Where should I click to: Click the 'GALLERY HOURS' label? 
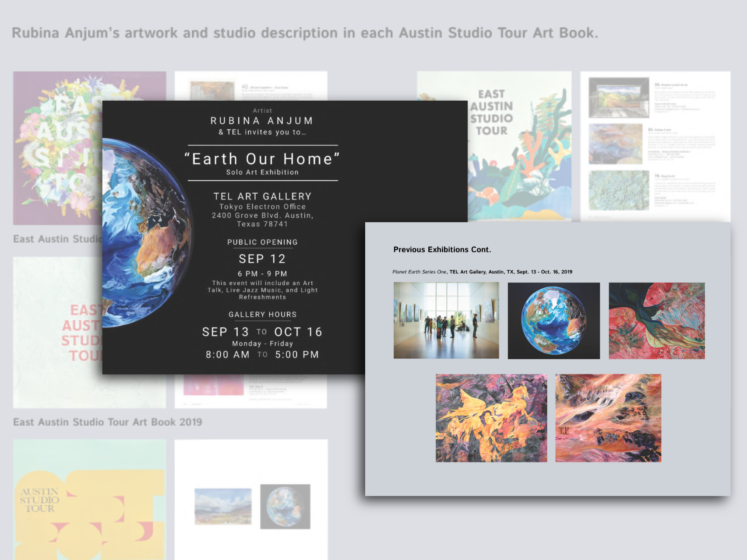point(262,315)
